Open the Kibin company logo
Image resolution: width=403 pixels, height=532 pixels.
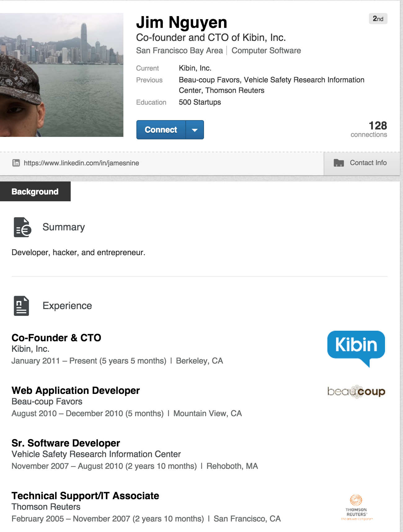click(x=356, y=348)
